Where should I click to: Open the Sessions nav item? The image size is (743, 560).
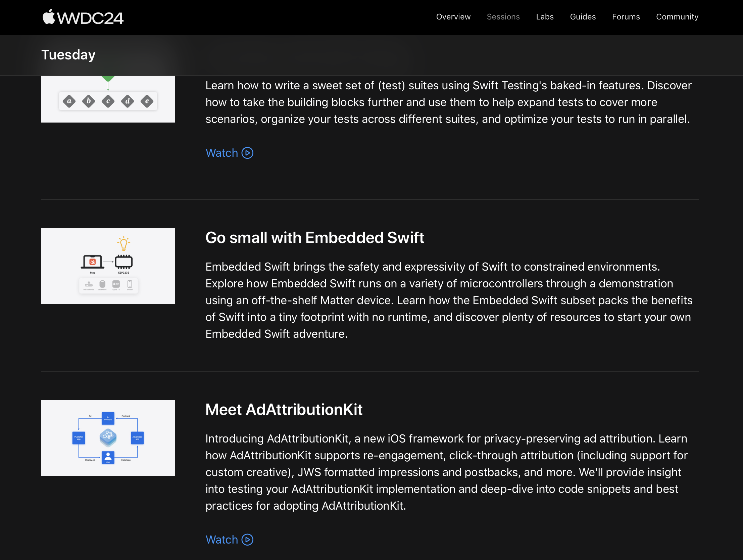(503, 17)
